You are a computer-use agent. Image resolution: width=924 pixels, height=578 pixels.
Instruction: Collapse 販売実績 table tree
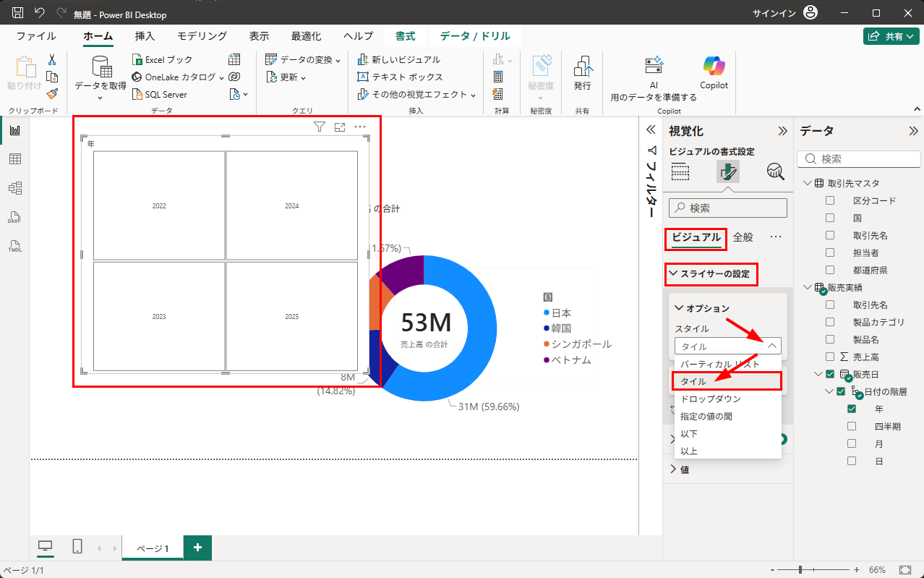pos(807,287)
